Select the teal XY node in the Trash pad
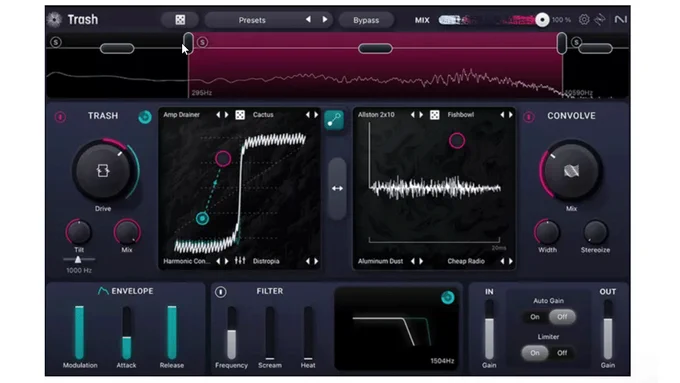The height and width of the screenshot is (383, 680). (x=202, y=219)
